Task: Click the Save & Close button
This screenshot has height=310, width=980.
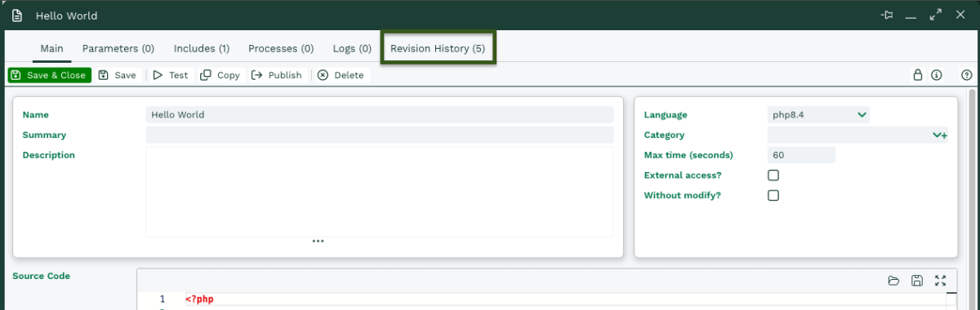Action: [x=50, y=75]
